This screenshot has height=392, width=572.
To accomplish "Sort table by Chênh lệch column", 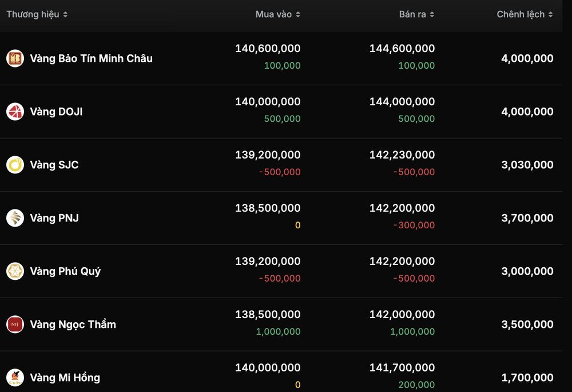I will [x=525, y=14].
